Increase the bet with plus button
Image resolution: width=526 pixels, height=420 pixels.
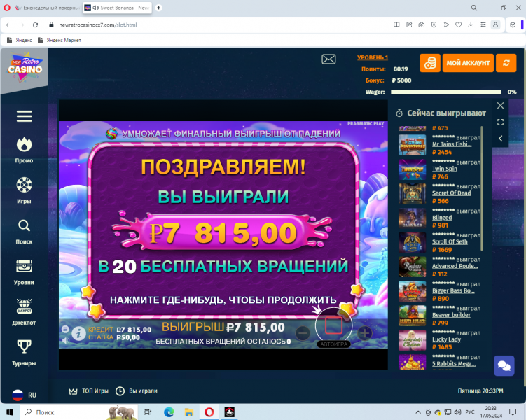tap(365, 333)
